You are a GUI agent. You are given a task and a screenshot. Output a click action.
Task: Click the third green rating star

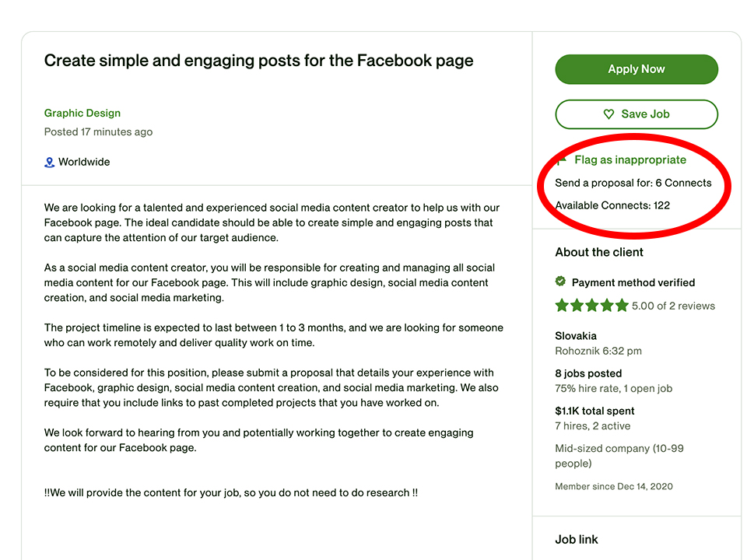591,305
